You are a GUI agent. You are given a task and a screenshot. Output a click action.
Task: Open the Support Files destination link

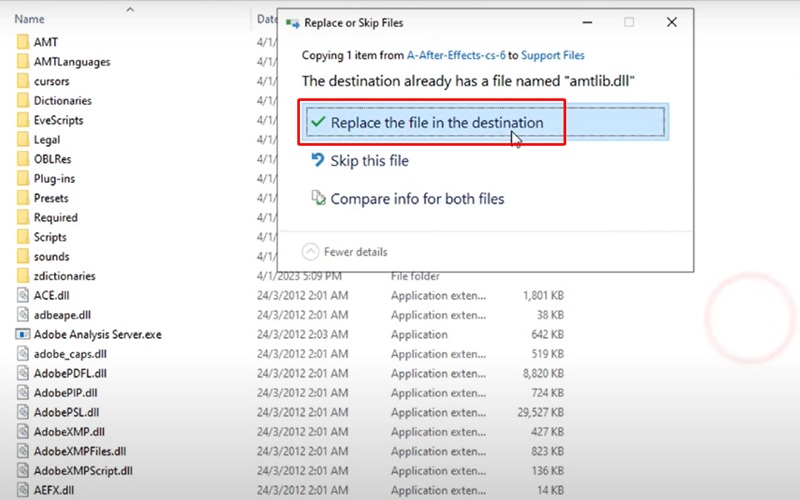tap(553, 55)
